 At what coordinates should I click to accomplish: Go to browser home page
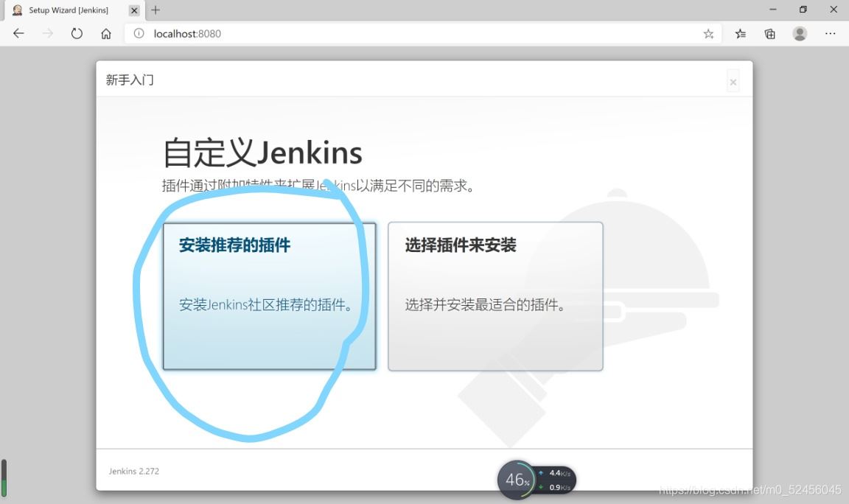click(106, 34)
